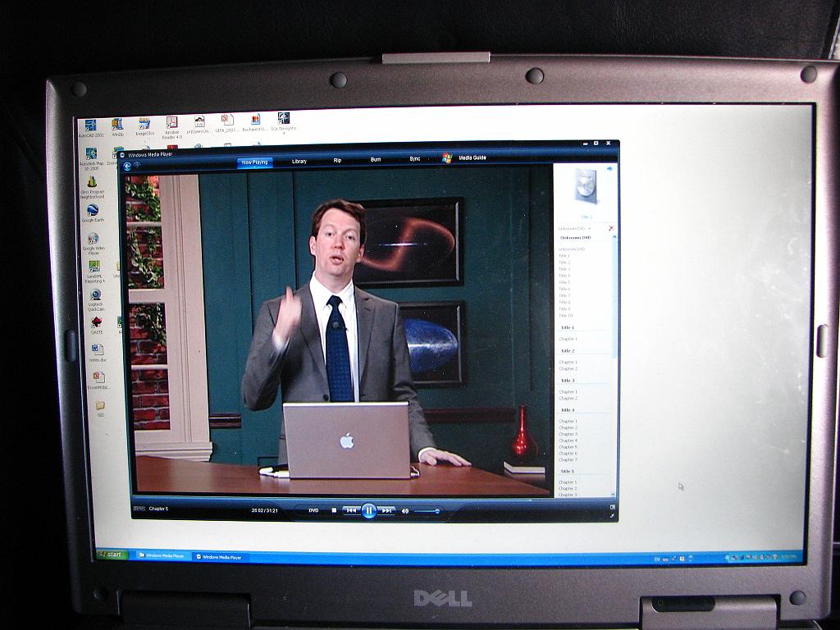Switch to compact mode icon
This screenshot has height=630, width=840.
pyautogui.click(x=612, y=507)
